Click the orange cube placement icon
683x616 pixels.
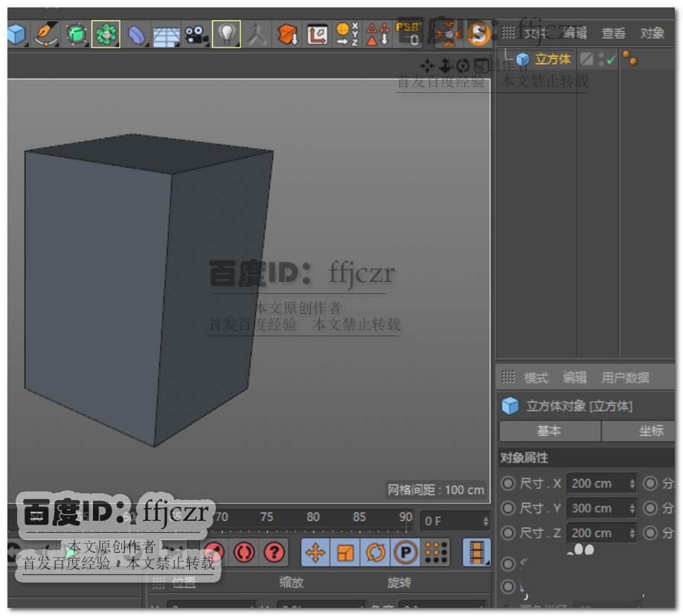tap(287, 35)
